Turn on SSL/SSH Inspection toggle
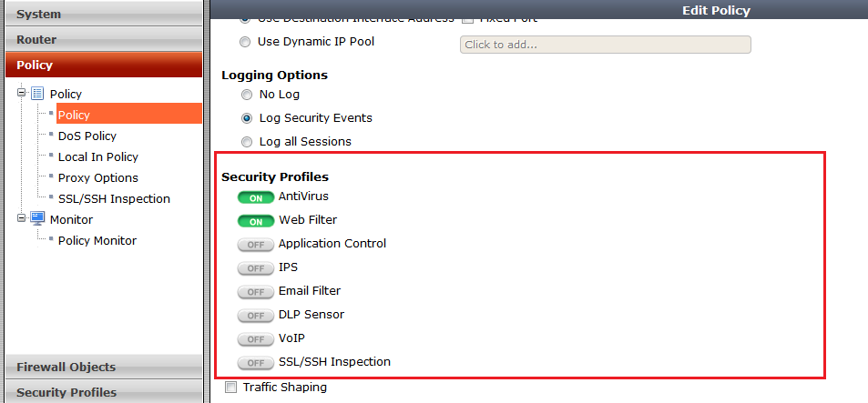Screen dimensions: 868x403 pos(256,362)
